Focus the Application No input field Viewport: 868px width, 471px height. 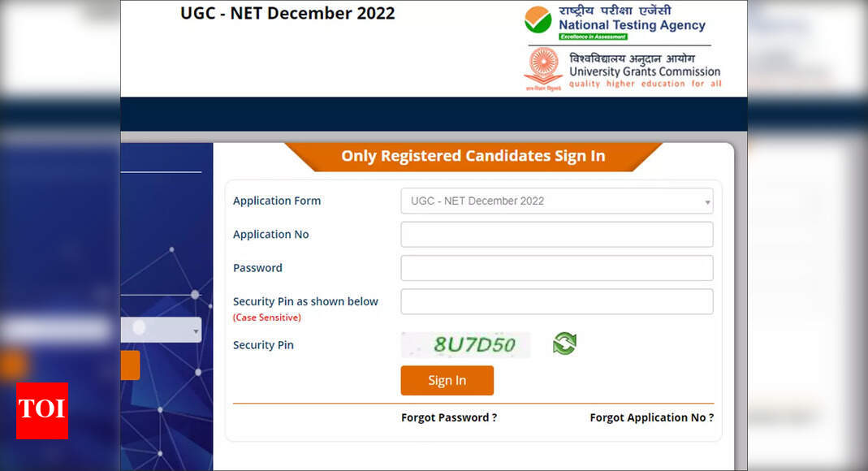(x=556, y=235)
